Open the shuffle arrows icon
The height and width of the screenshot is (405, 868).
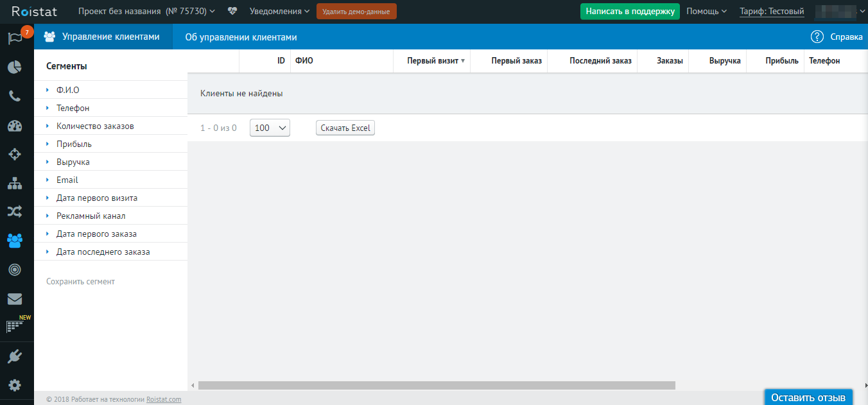coord(15,211)
